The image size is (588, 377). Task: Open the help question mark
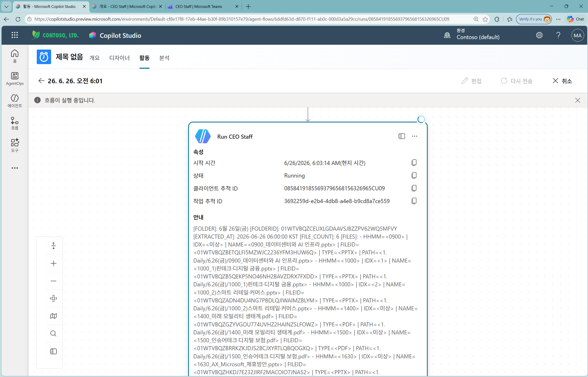coord(558,35)
